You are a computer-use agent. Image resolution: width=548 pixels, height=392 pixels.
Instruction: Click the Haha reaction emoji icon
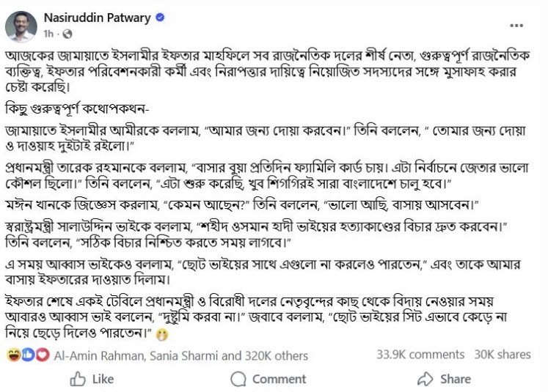(13, 355)
